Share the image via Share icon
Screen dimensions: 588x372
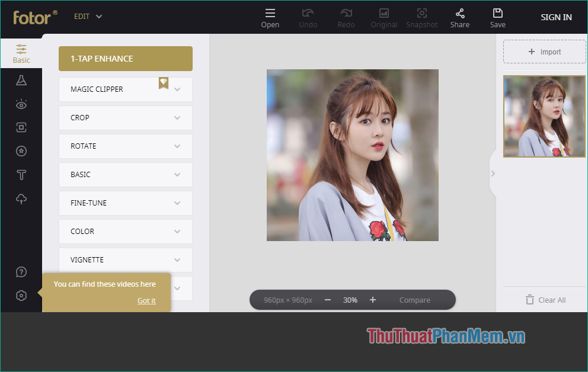tap(460, 17)
